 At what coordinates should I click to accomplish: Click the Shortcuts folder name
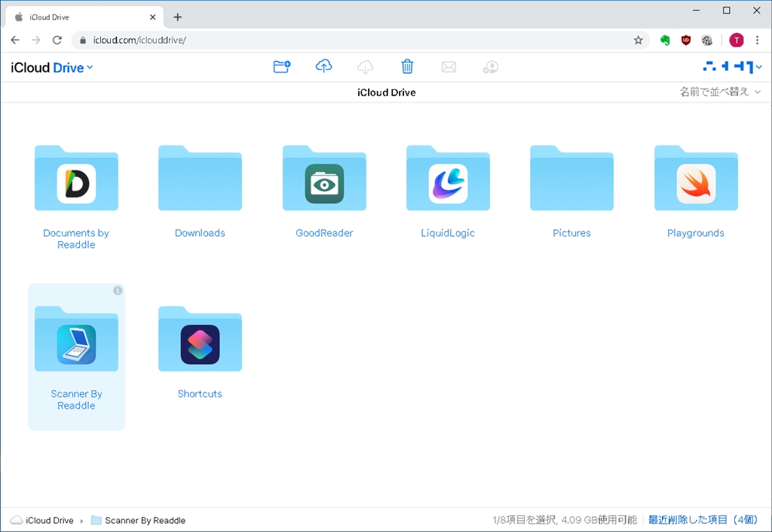[200, 393]
